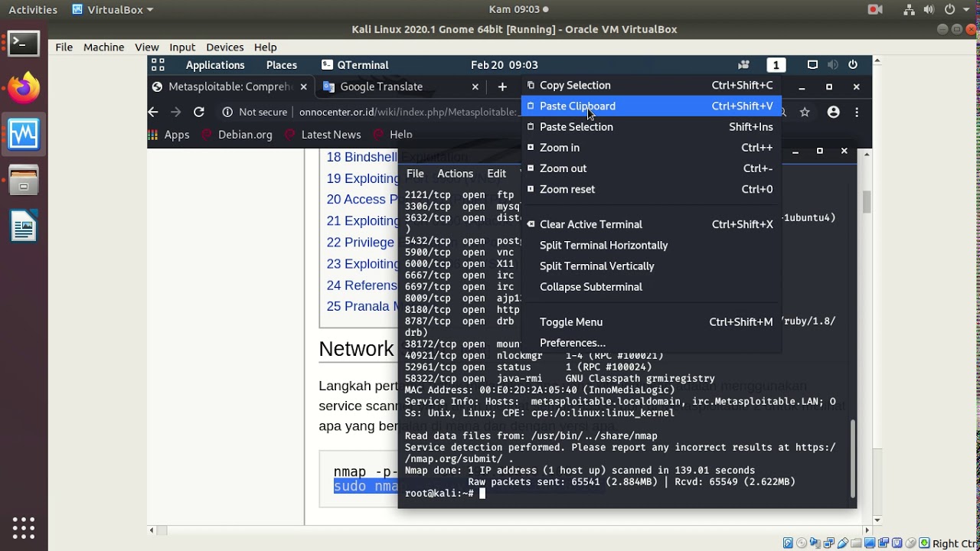Viewport: 980px width, 551px height.
Task: Choose Paste Selection from context menu
Action: (x=651, y=126)
